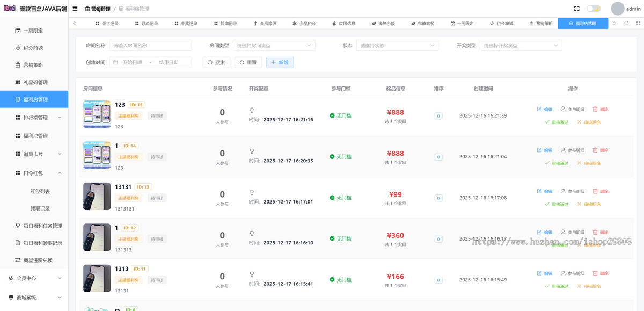
Task: Click the calendar icon in 创建时间 field
Action: click(115, 62)
